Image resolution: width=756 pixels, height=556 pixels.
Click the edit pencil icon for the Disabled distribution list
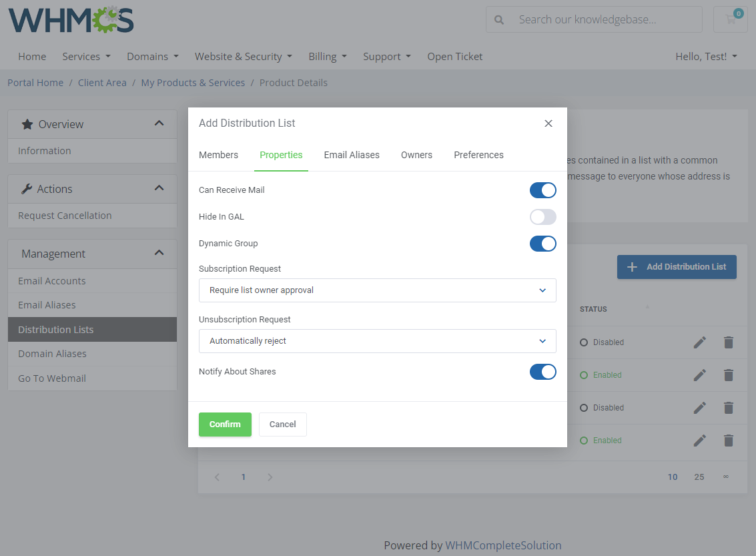click(699, 342)
